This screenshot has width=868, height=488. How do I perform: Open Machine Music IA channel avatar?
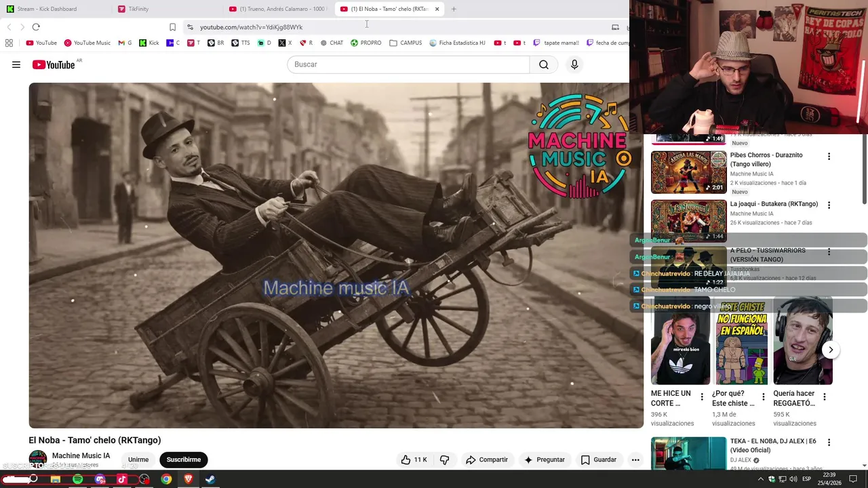(x=38, y=460)
